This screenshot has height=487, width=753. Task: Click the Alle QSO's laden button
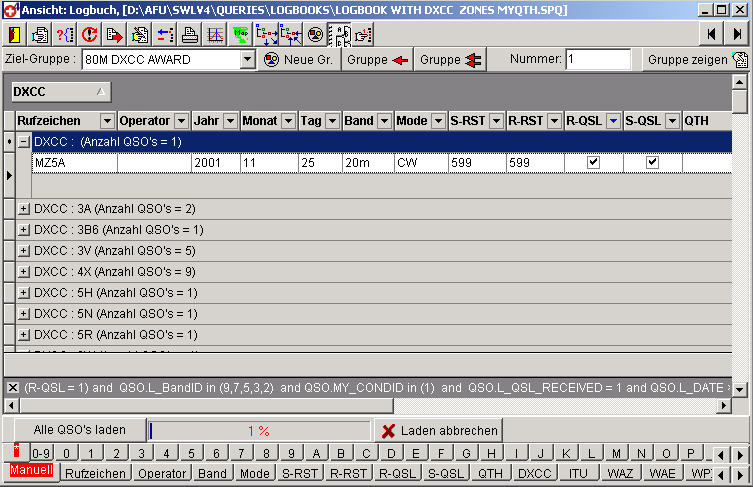[80, 430]
